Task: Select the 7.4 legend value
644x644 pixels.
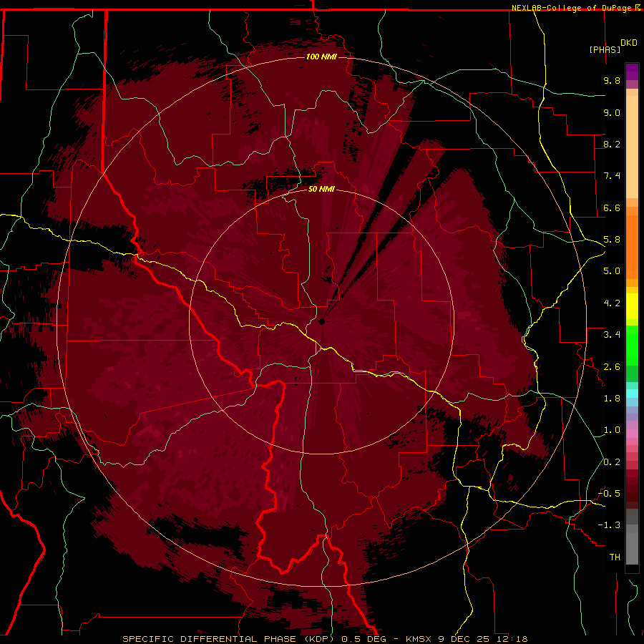Action: coord(612,176)
